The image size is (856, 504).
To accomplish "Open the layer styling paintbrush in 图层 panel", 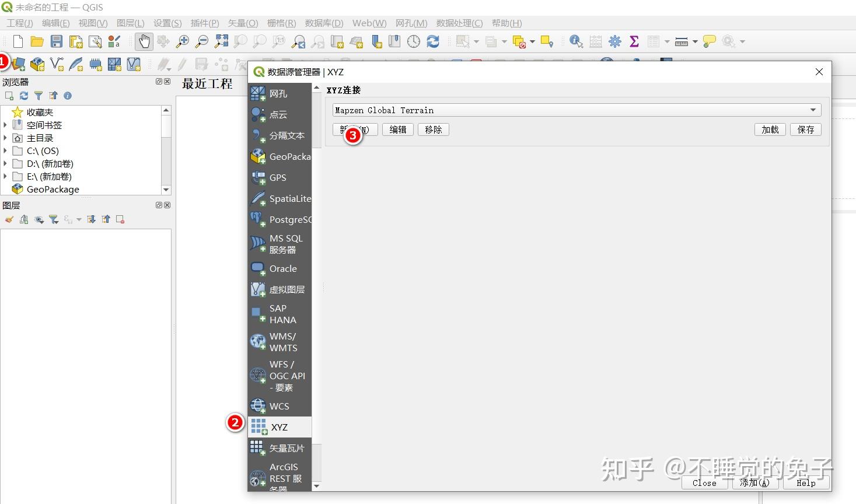I will pos(9,219).
